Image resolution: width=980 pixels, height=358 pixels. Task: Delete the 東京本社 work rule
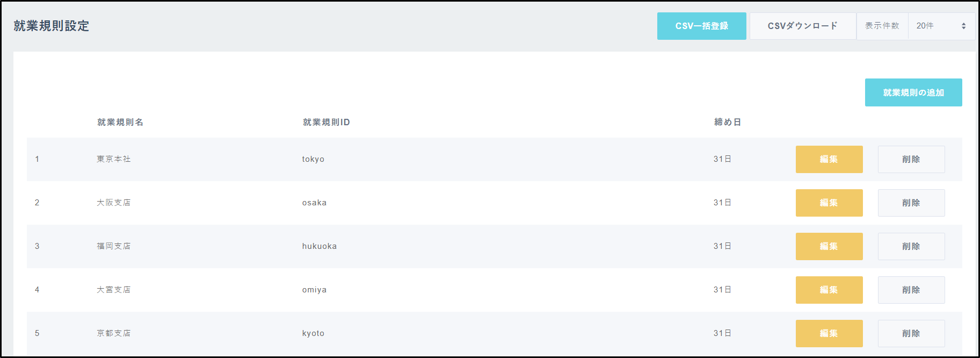coord(911,159)
